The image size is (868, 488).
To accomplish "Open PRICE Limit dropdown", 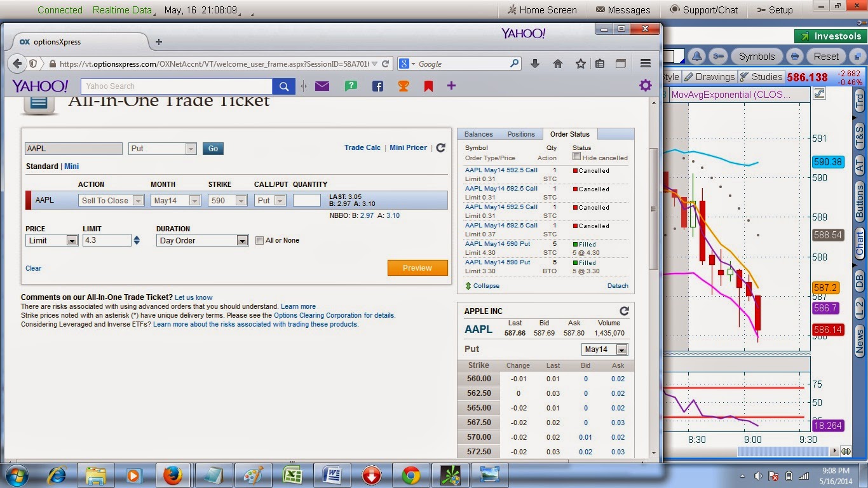I will point(51,240).
